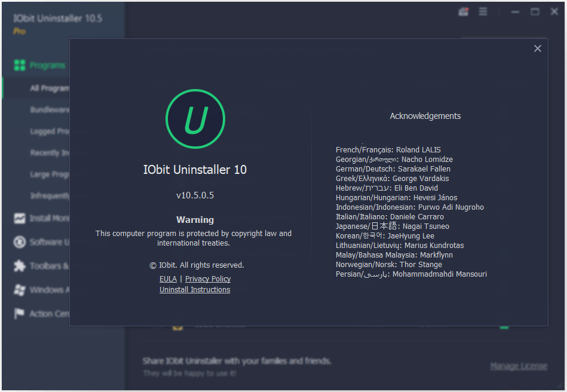Close the About dialog
Viewport: 567px width, 392px height.
(x=537, y=48)
